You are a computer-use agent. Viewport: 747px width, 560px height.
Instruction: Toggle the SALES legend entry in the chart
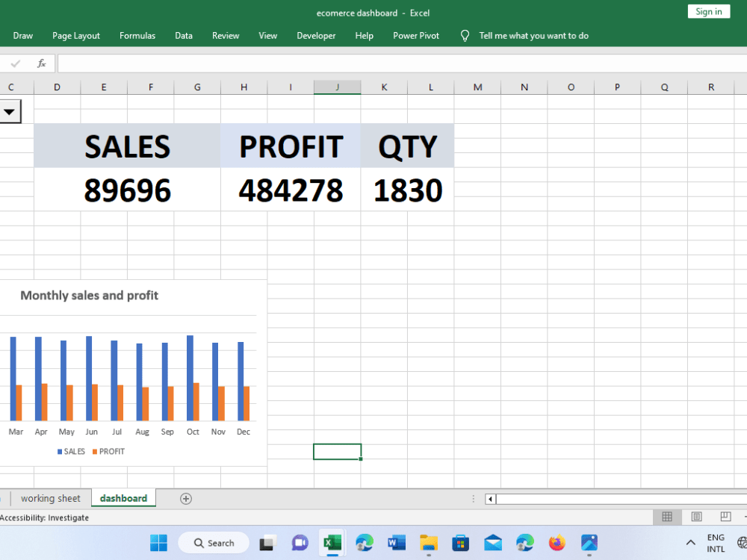tap(71, 451)
